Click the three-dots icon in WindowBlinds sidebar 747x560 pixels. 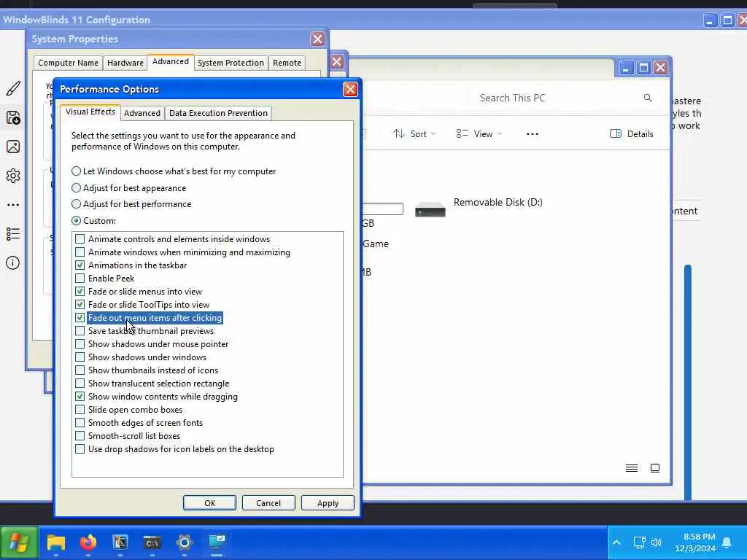click(13, 205)
